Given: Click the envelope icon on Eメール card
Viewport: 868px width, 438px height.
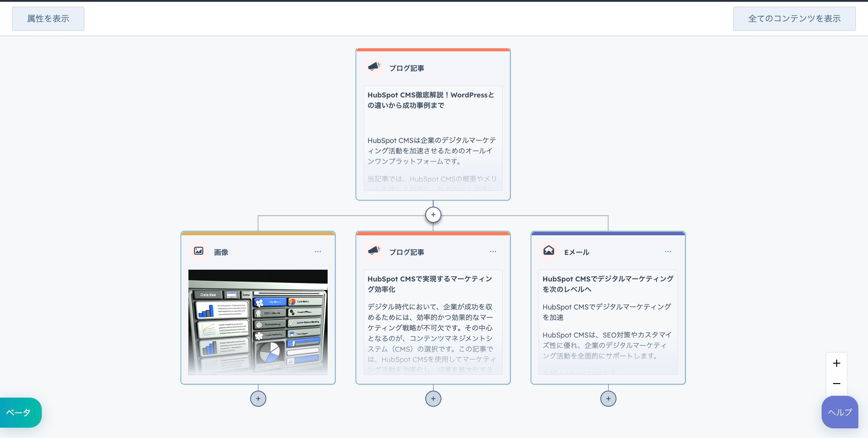Looking at the screenshot, I should (x=549, y=251).
